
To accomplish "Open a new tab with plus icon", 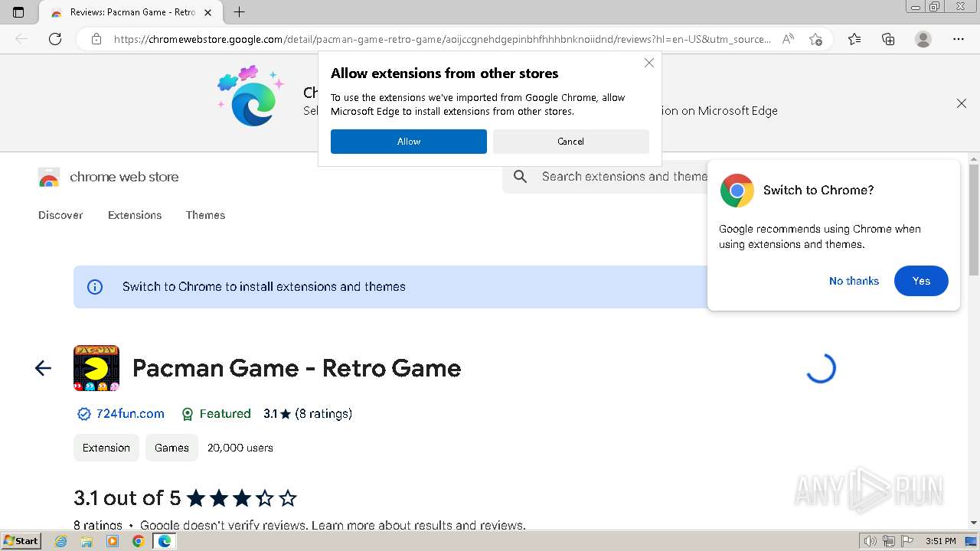I will click(240, 12).
